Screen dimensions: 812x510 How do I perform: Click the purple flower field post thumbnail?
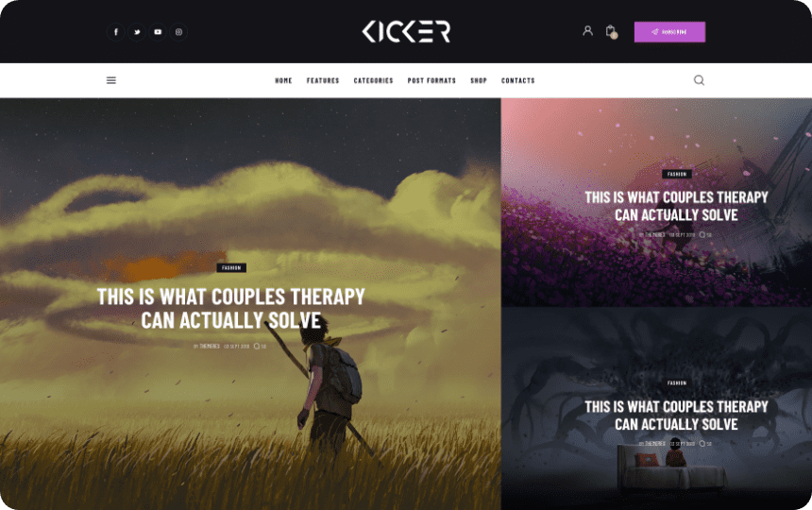[656, 202]
